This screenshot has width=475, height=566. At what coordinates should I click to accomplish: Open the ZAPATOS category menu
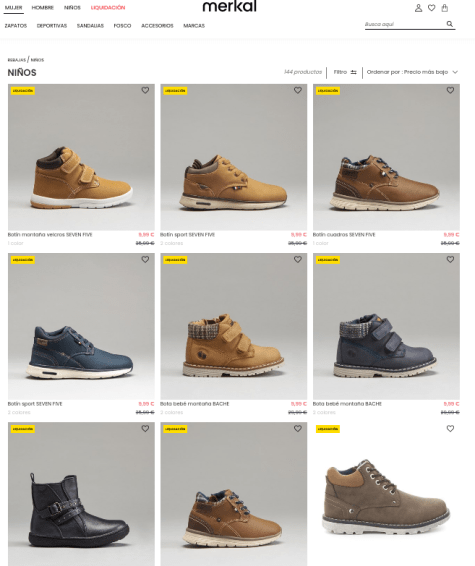pyautogui.click(x=16, y=26)
